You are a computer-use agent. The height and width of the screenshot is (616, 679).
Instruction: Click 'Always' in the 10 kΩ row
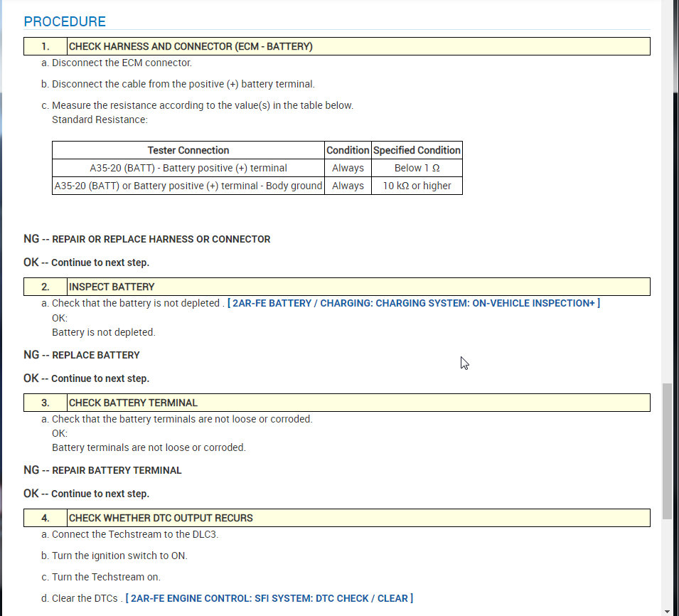348,186
